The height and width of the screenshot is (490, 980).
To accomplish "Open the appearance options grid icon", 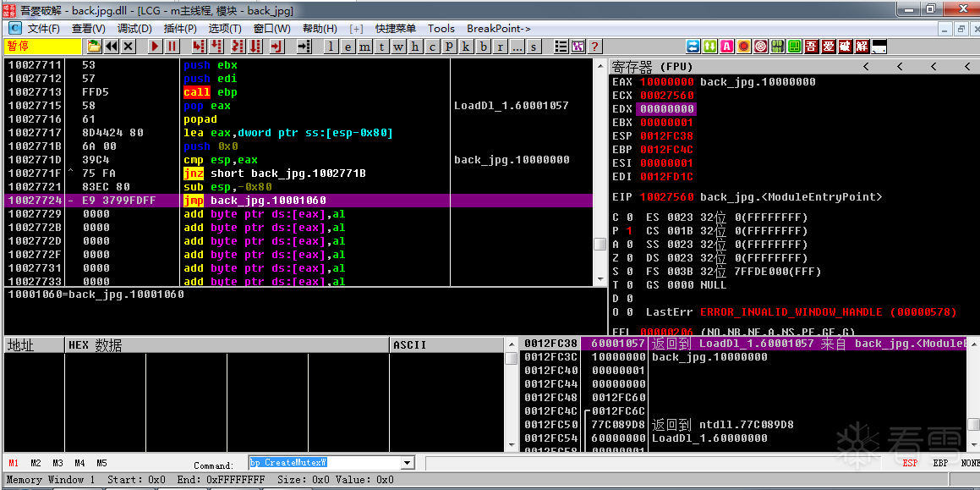I will [x=578, y=47].
